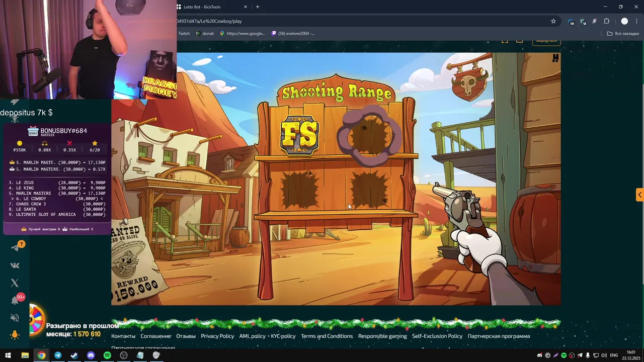Open Self-Exclusion Policy footer link
The width and height of the screenshot is (644, 362).
coord(437,336)
